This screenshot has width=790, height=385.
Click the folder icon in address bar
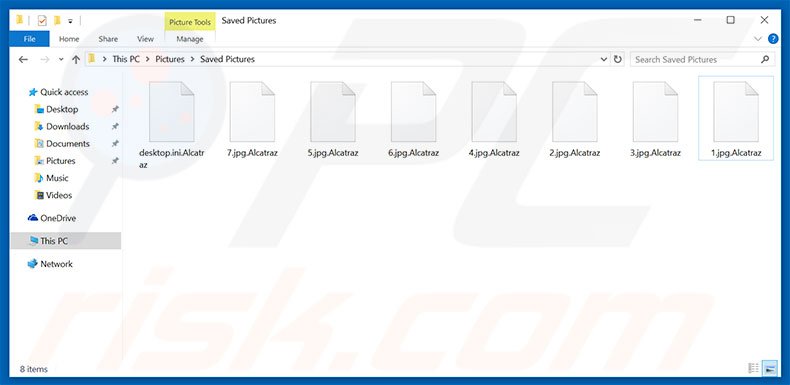click(92, 59)
